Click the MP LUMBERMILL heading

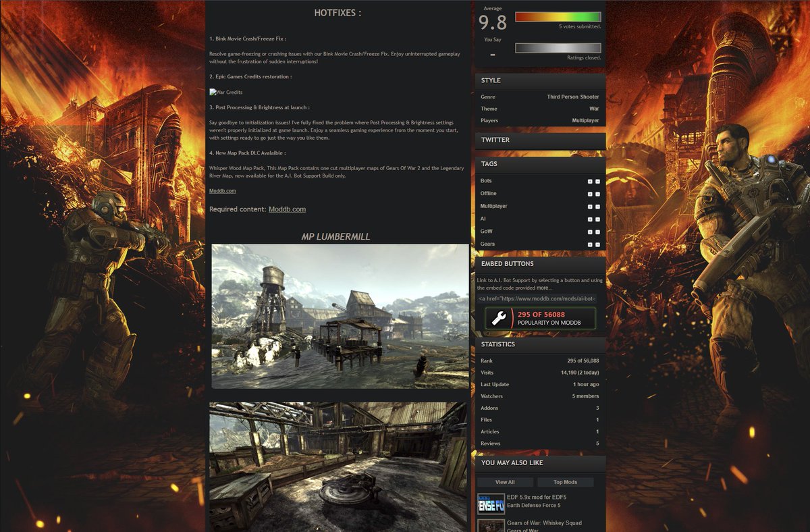[x=335, y=236]
